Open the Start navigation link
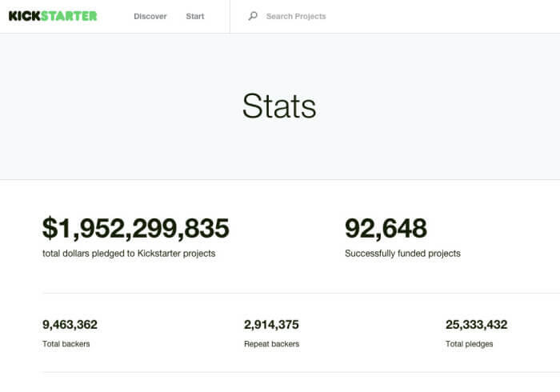Viewport: 560px width, 392px height. (x=195, y=16)
